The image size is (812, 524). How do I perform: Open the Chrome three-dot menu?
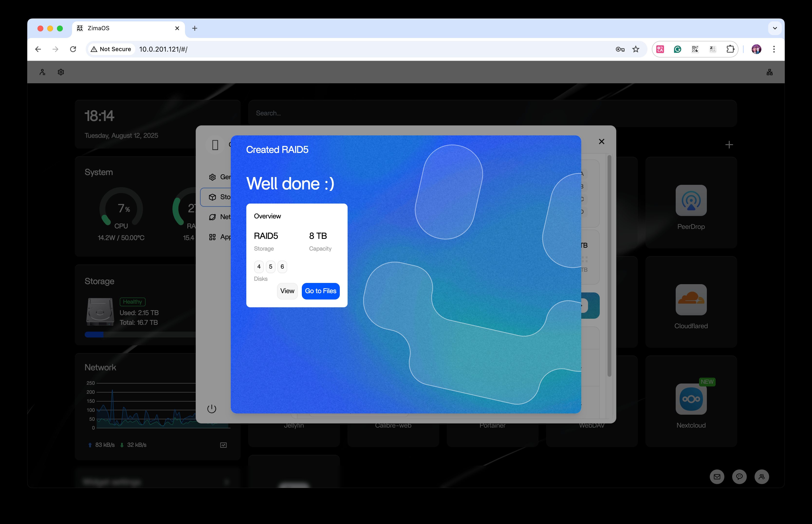pyautogui.click(x=774, y=49)
